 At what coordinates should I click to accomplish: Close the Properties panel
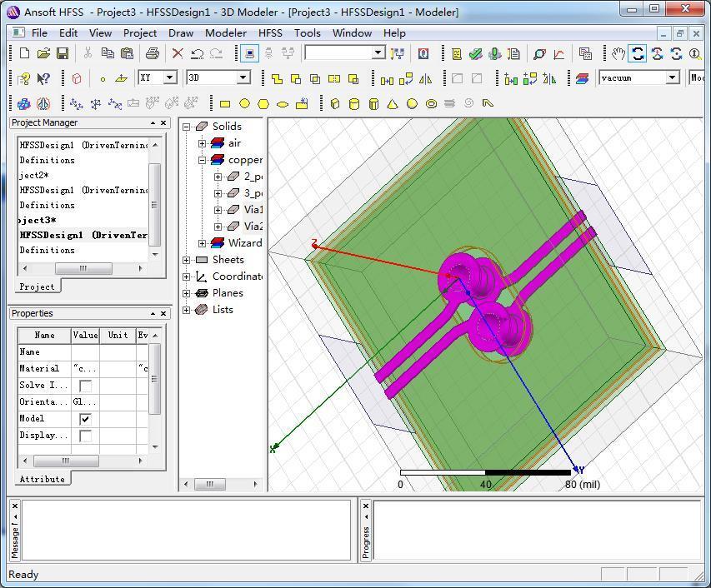(163, 313)
